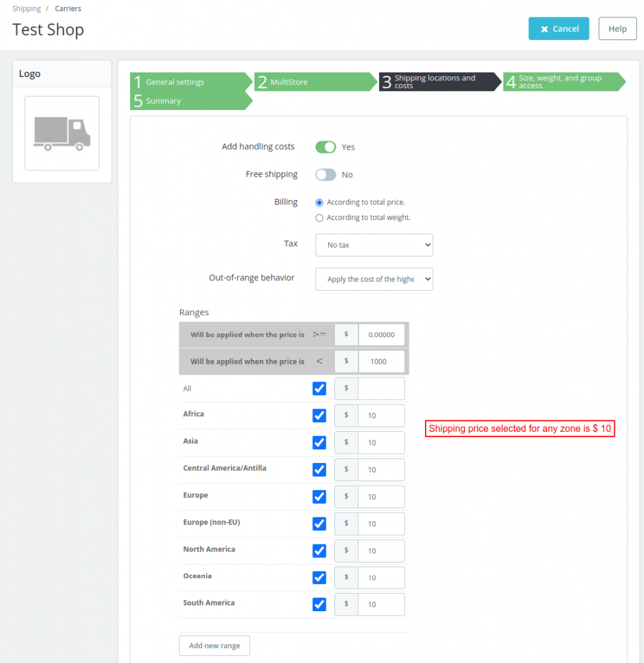Go to General settings step
The image size is (644, 663).
coord(175,82)
